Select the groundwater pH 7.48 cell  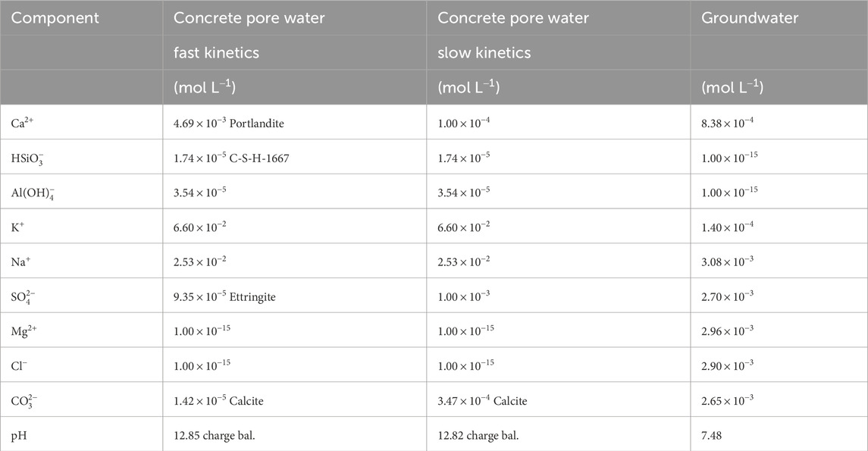click(711, 435)
